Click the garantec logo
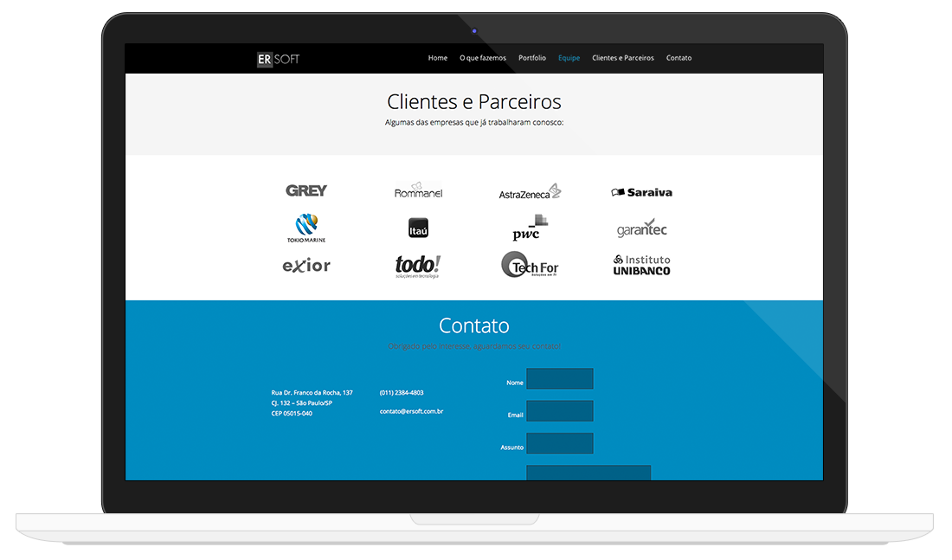 tap(642, 228)
